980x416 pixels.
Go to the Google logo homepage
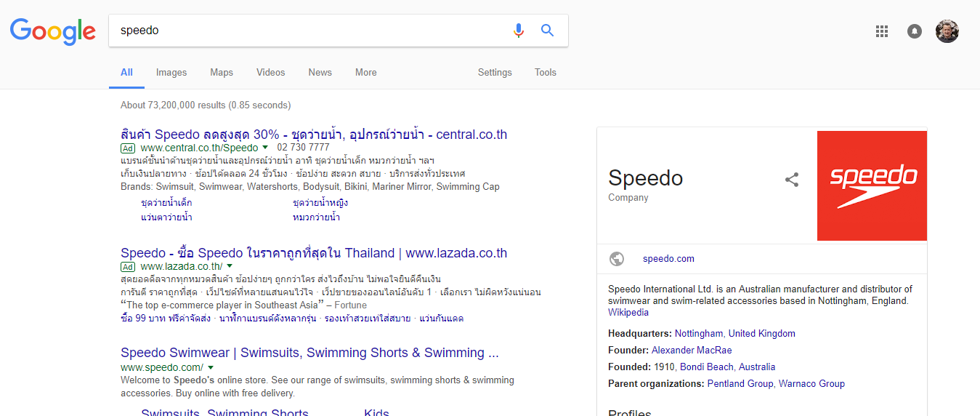tap(53, 31)
